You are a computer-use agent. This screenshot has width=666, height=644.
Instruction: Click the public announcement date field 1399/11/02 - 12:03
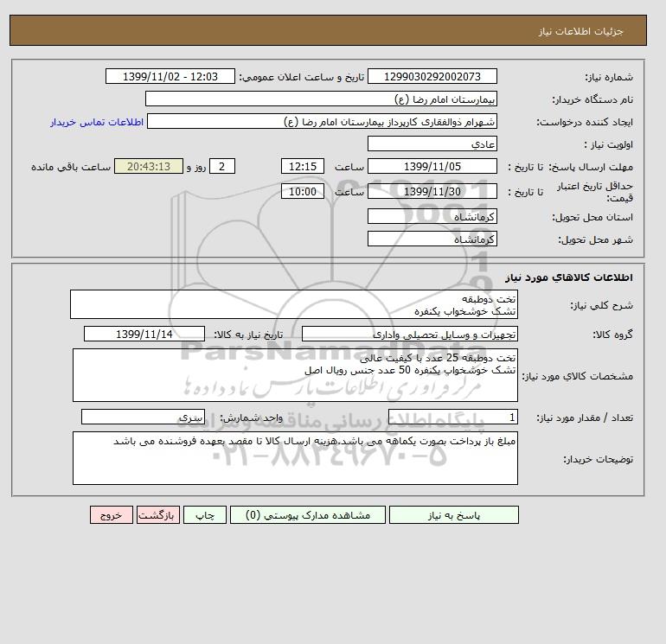pos(170,76)
